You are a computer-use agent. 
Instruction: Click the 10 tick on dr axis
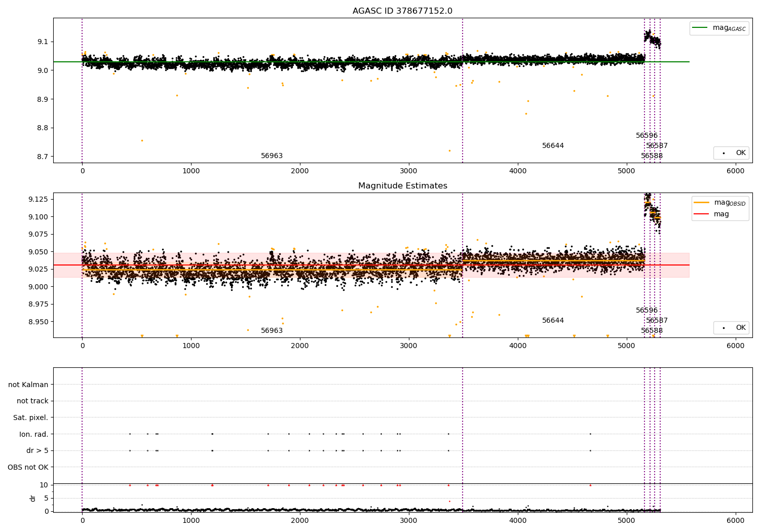tap(44, 485)
